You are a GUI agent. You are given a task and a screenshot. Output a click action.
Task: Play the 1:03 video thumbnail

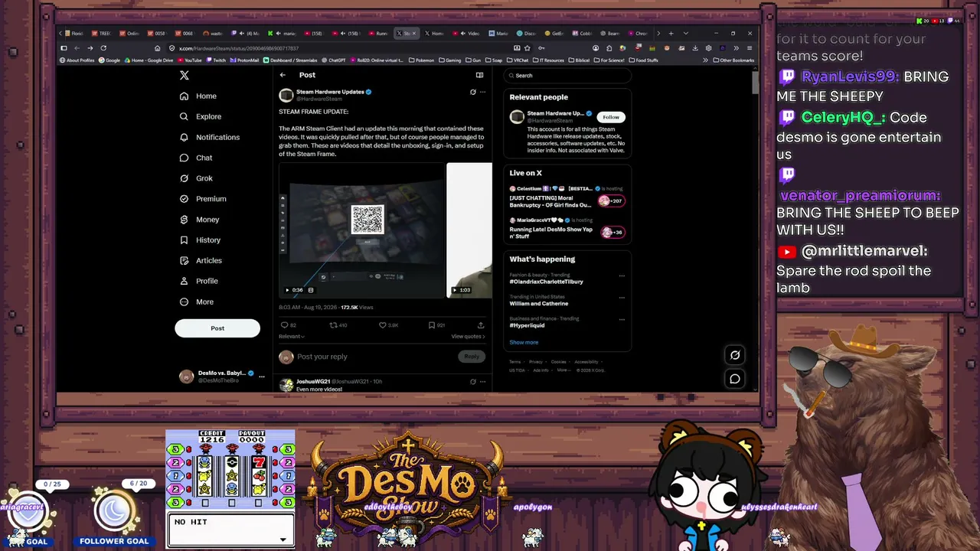[x=469, y=230]
